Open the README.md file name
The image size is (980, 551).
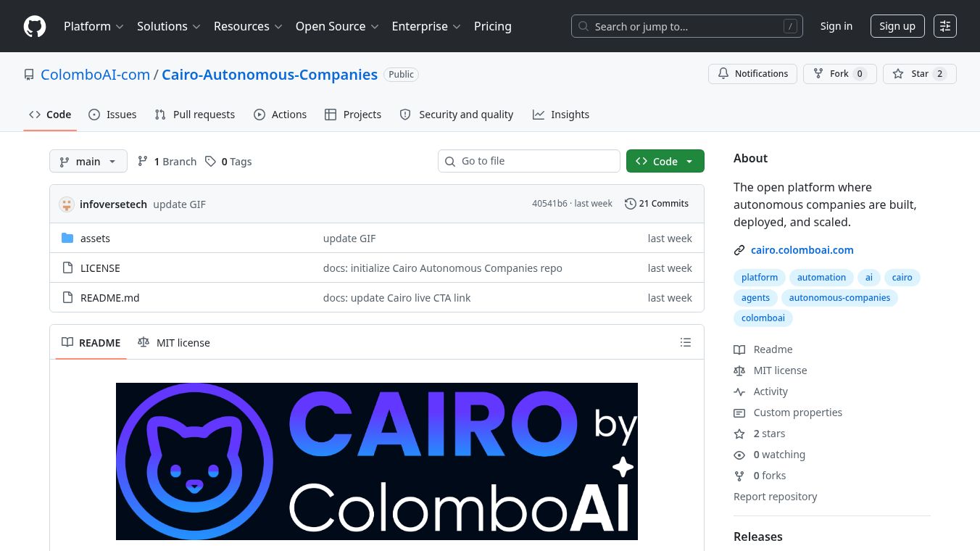tap(110, 298)
